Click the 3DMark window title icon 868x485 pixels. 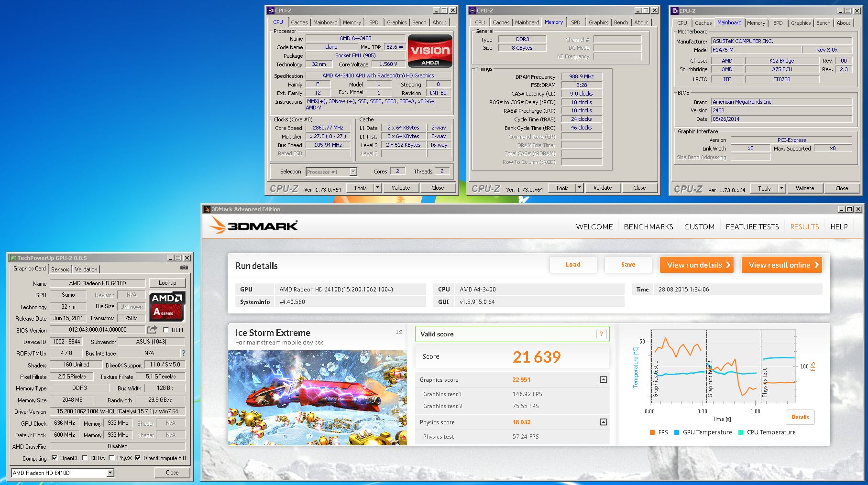207,209
